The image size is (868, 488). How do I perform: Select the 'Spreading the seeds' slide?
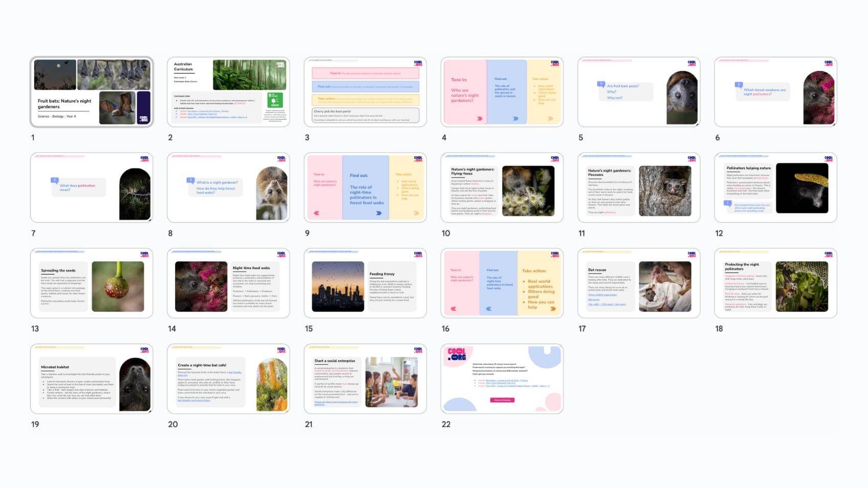[92, 283]
